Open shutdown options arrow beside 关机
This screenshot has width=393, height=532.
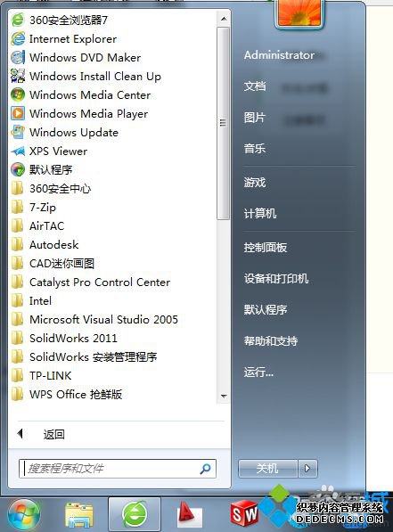point(307,469)
